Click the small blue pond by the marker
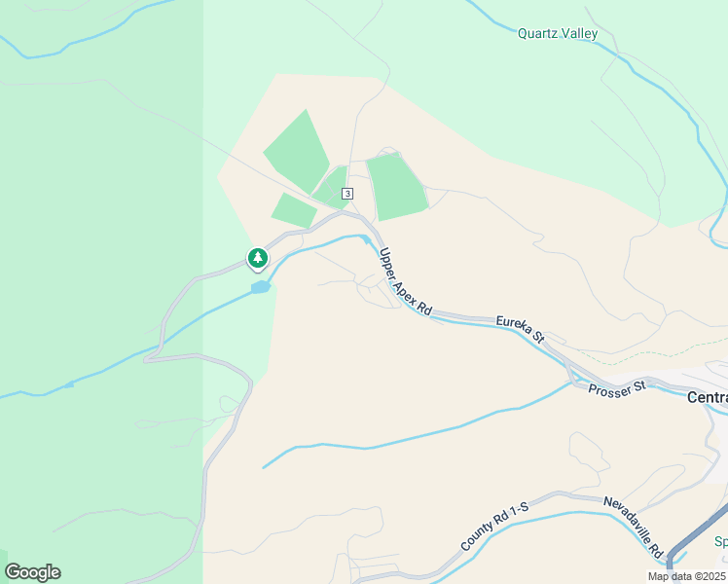The width and height of the screenshot is (728, 584). click(261, 287)
